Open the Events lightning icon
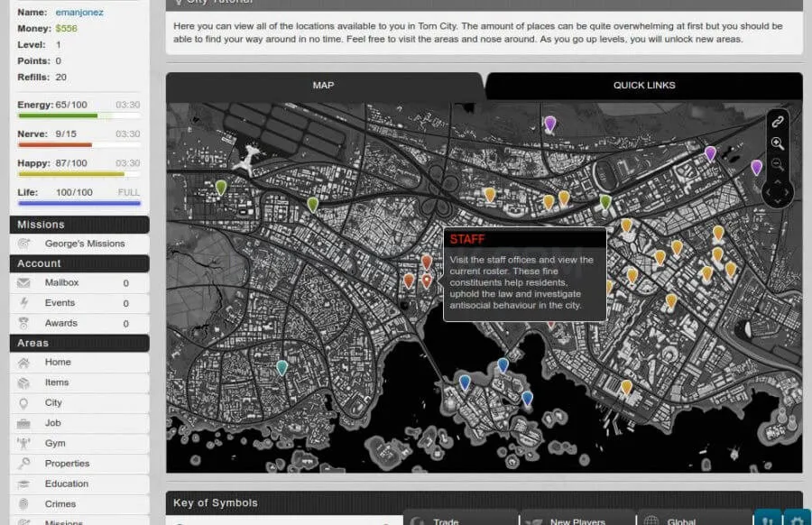The width and height of the screenshot is (812, 525). (x=23, y=303)
